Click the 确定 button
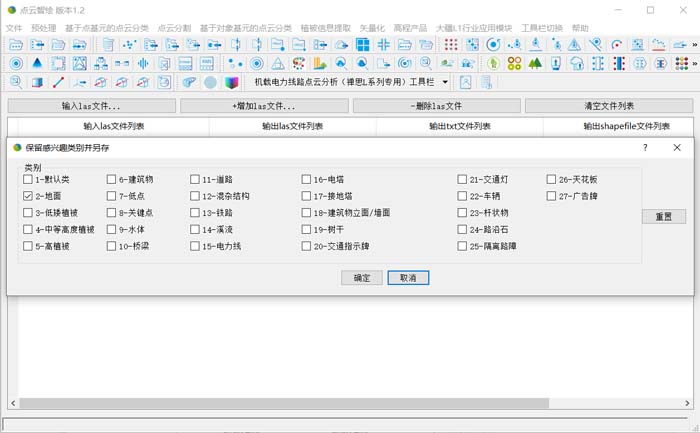700x433 pixels. point(361,277)
